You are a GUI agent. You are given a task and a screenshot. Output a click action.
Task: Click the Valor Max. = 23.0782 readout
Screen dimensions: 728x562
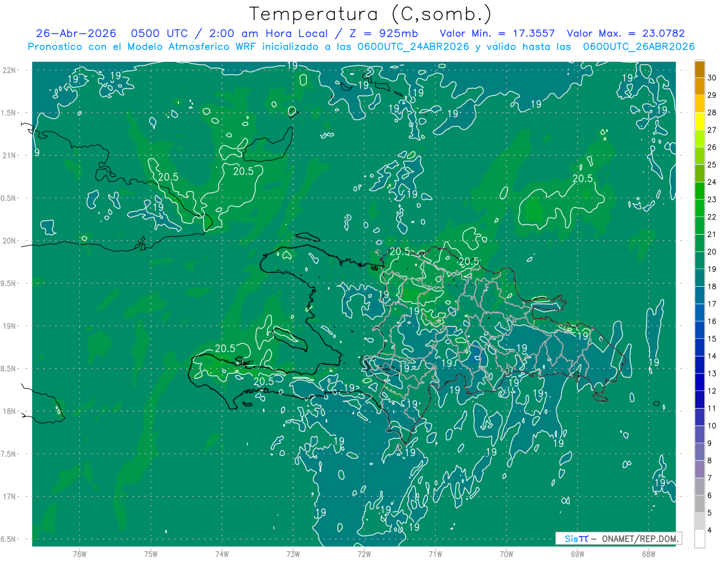[625, 33]
